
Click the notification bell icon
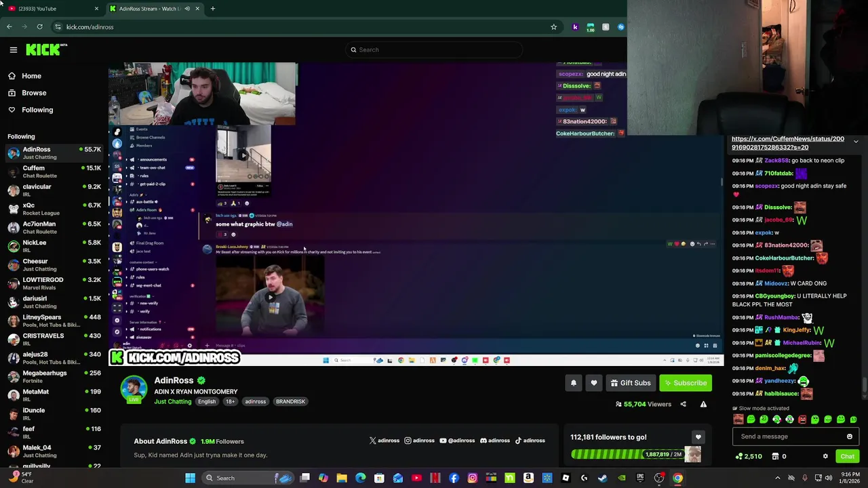(x=574, y=383)
